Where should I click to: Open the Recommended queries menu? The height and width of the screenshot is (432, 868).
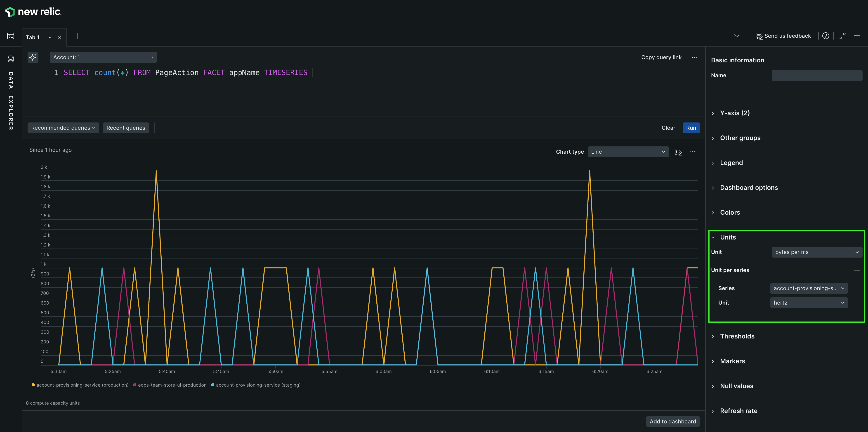[x=63, y=128]
